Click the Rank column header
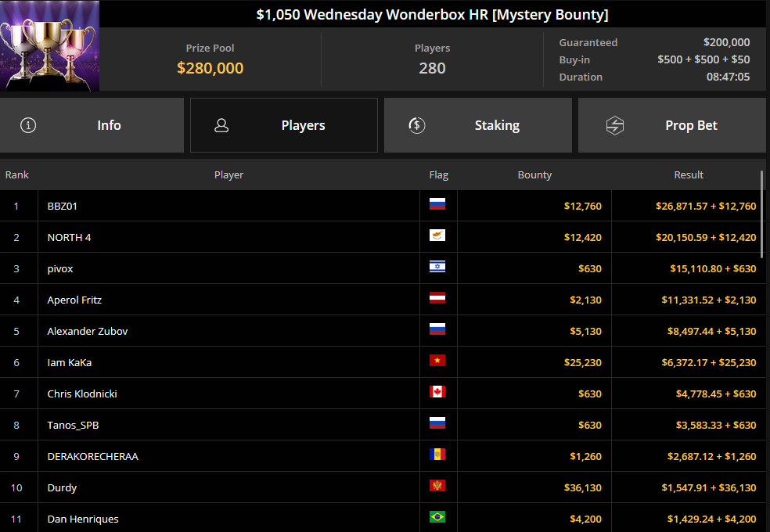Screen dimensions: 770x532 click(x=17, y=174)
